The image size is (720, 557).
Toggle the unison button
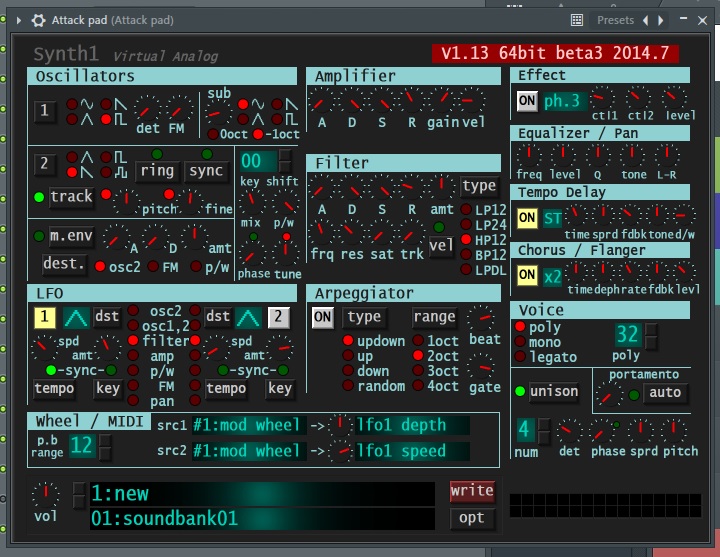(553, 392)
